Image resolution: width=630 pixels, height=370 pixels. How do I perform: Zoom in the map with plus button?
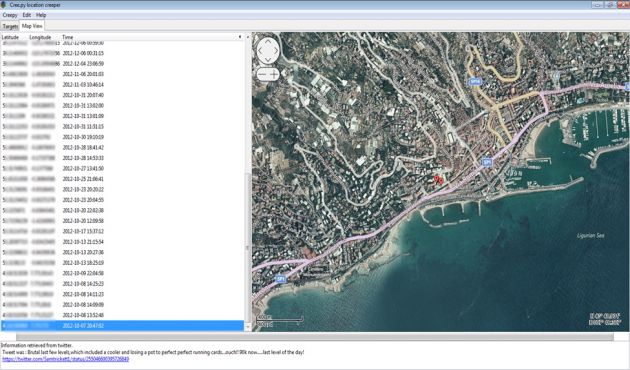(x=274, y=74)
